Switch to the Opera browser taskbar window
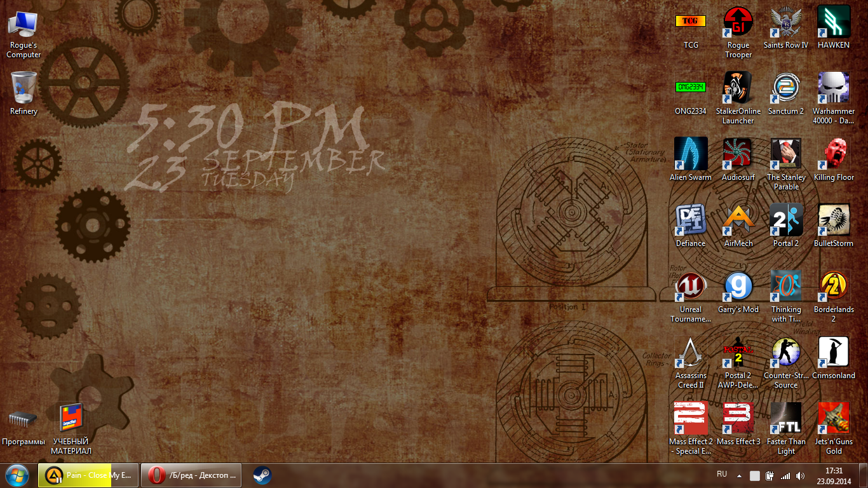 [191, 475]
